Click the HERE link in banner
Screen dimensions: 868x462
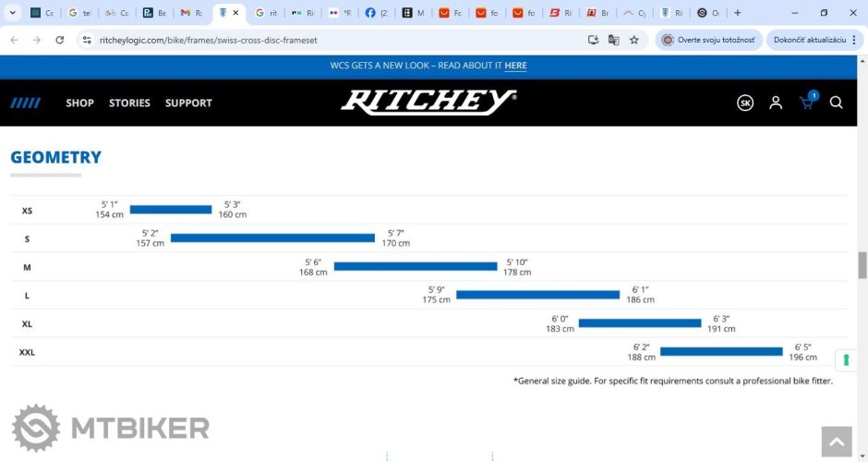pyautogui.click(x=515, y=66)
